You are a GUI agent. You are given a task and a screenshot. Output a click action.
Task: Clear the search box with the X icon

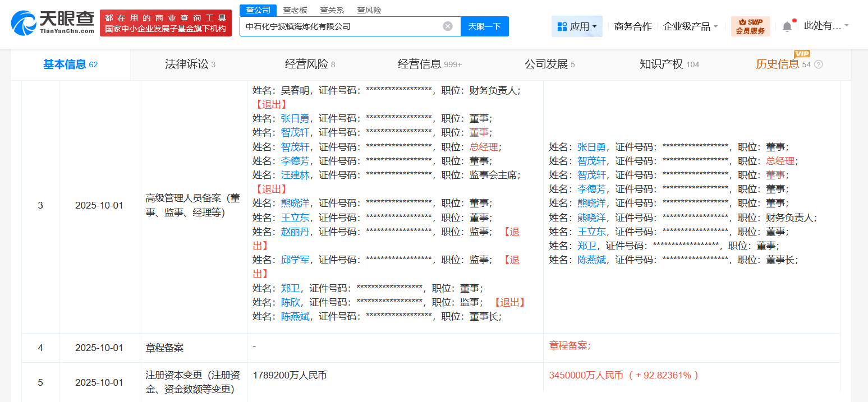(x=447, y=26)
